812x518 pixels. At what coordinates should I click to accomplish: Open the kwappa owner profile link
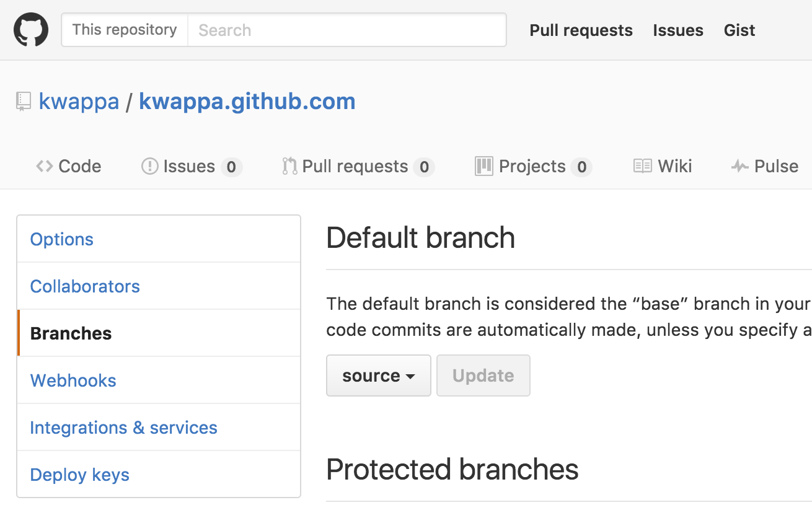pyautogui.click(x=79, y=102)
